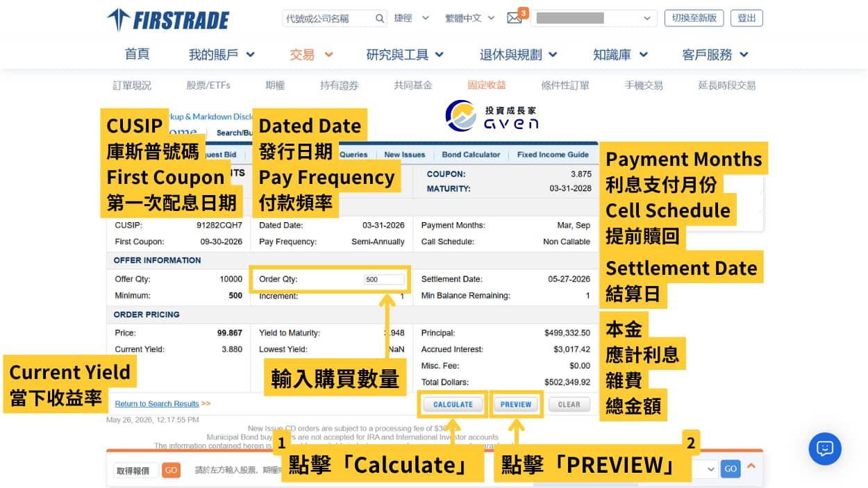
Task: Switch to the Queries tab
Action: tap(354, 155)
